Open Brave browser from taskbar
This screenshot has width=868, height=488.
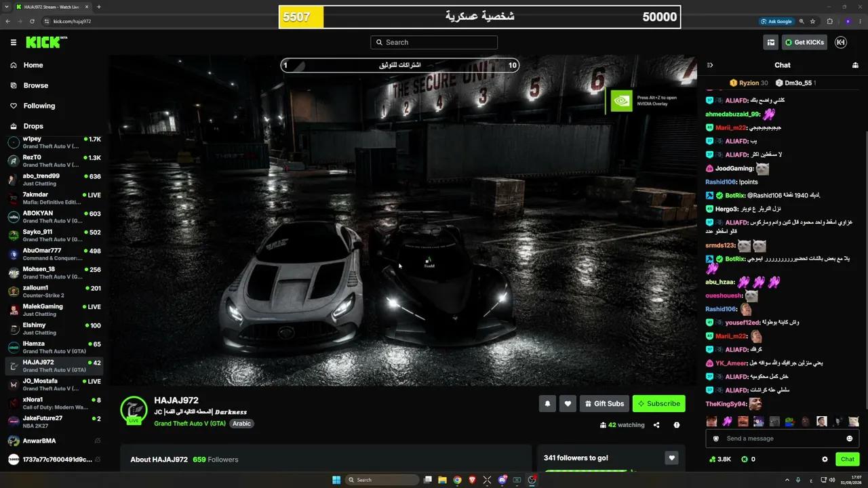[472, 480]
